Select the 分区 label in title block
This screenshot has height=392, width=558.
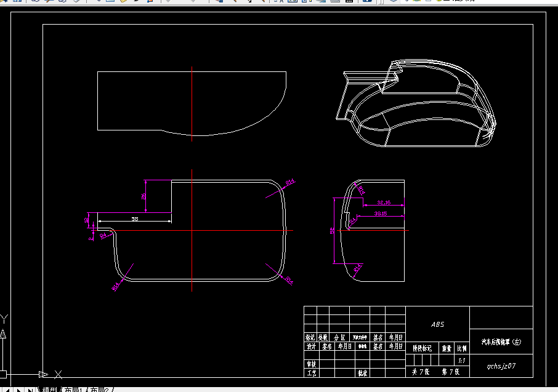point(339,337)
